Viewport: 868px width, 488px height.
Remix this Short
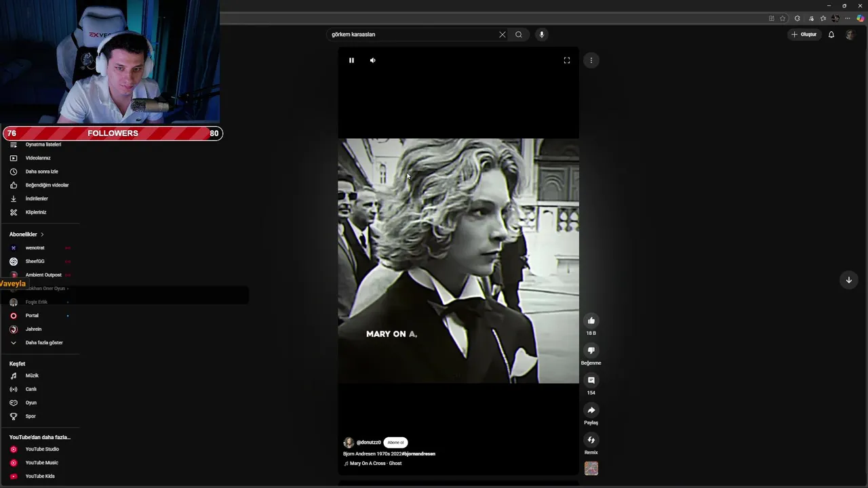point(591,440)
